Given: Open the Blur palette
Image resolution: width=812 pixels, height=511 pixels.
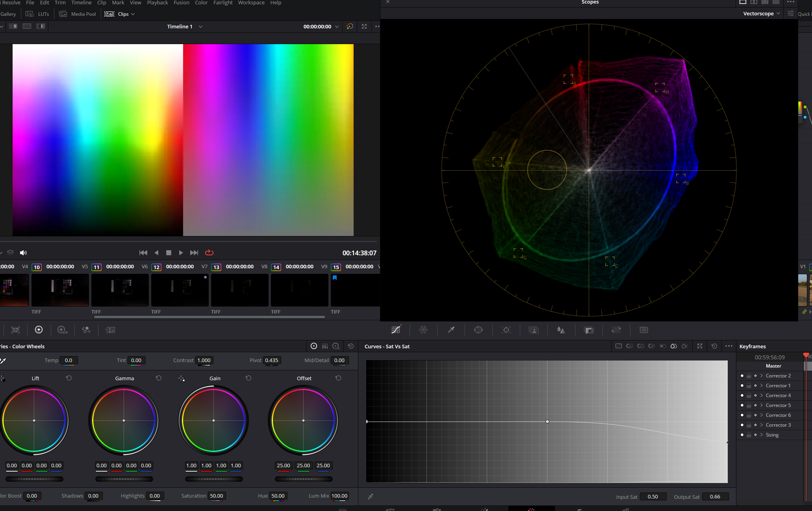Looking at the screenshot, I should [561, 330].
